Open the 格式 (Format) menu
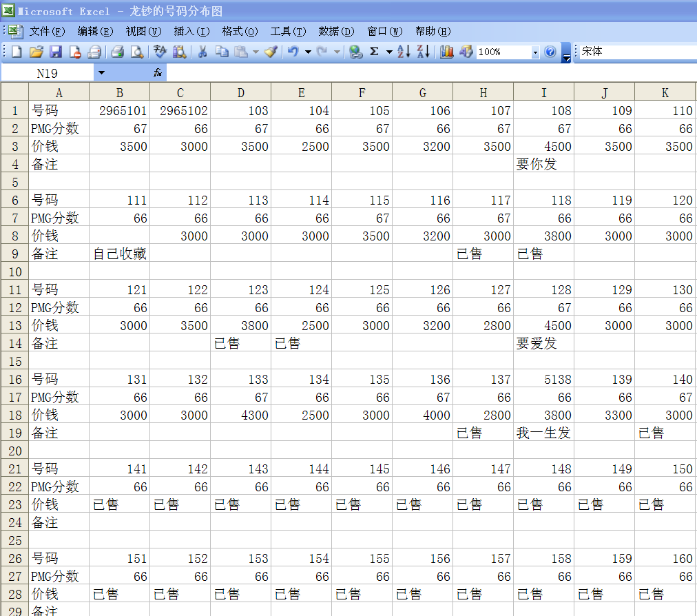Viewport: 697px width, 616px height. [240, 31]
